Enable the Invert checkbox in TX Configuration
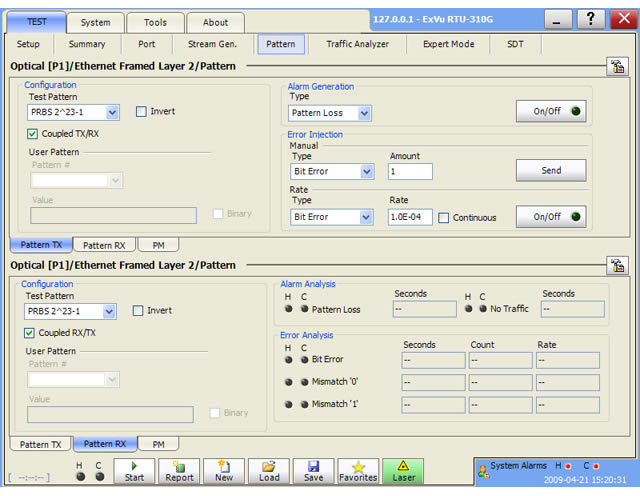Image resolution: width=640 pixels, height=496 pixels. coord(142,112)
